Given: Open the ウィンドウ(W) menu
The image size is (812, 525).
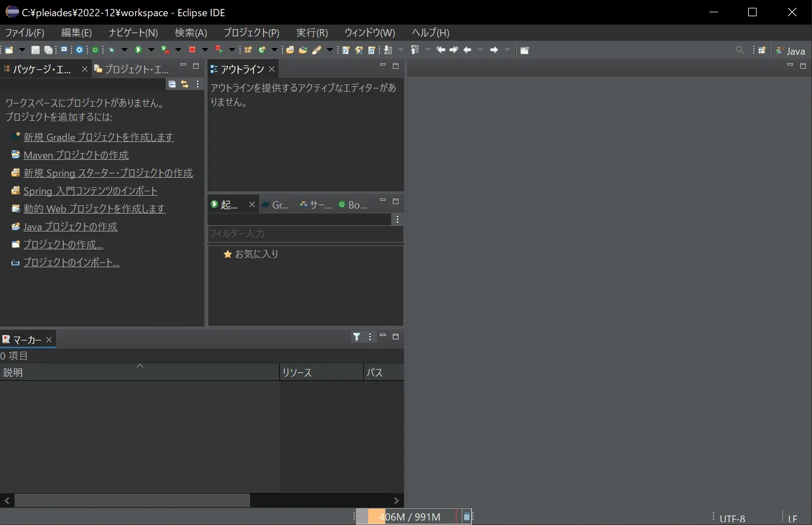Looking at the screenshot, I should 370,32.
